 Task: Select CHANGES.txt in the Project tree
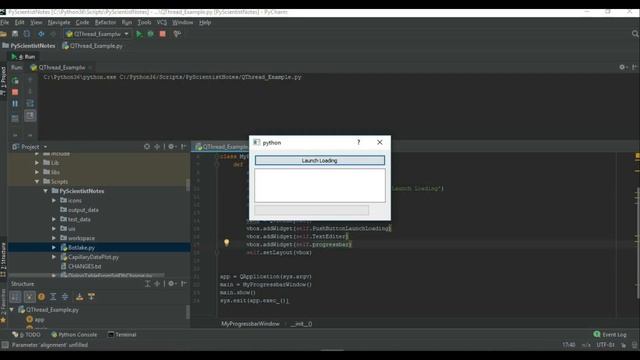pyautogui.click(x=81, y=267)
